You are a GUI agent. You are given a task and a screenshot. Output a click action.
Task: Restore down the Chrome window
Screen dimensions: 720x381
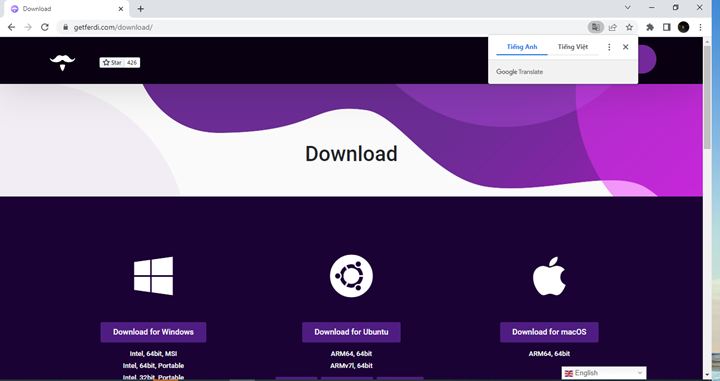(675, 7)
